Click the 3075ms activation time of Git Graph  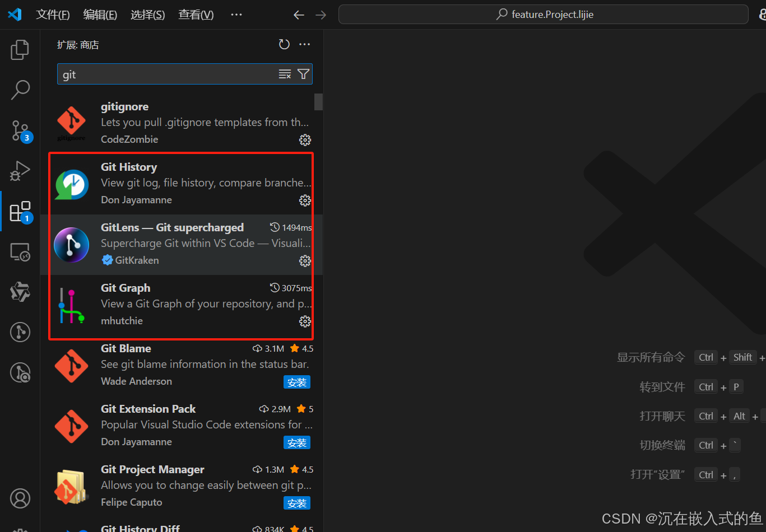(291, 288)
